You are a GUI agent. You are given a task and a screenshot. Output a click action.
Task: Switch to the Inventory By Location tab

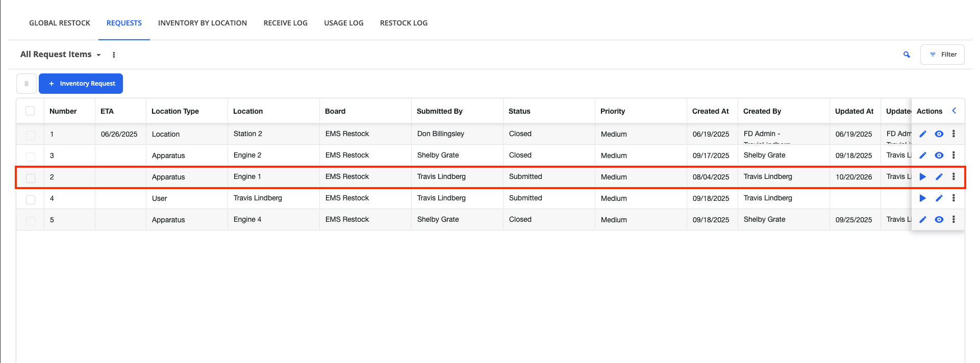[x=203, y=23]
